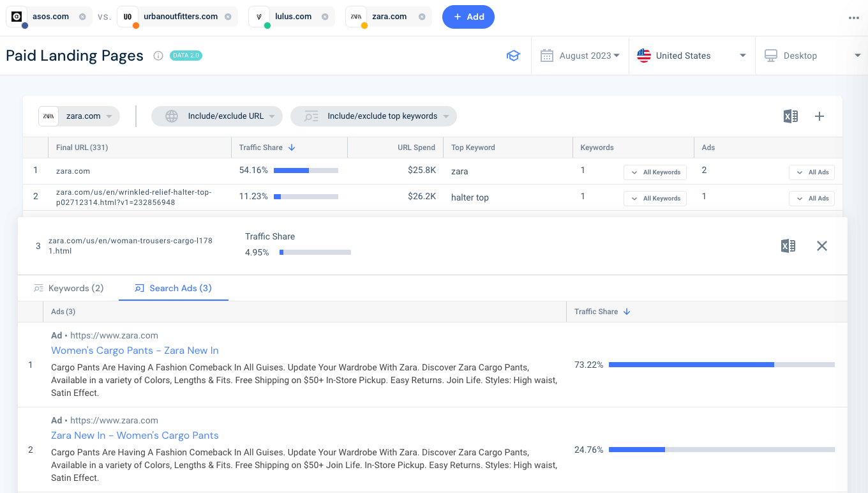Sort by URL Spend column

tap(416, 148)
